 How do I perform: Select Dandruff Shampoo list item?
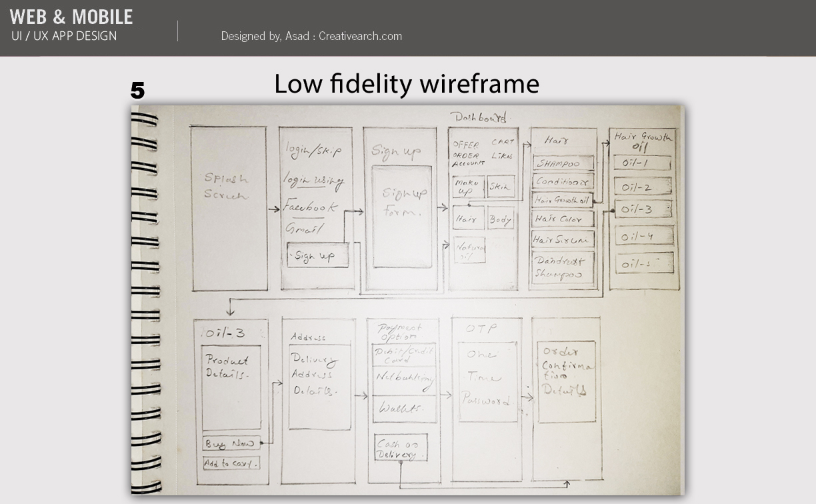click(x=563, y=268)
